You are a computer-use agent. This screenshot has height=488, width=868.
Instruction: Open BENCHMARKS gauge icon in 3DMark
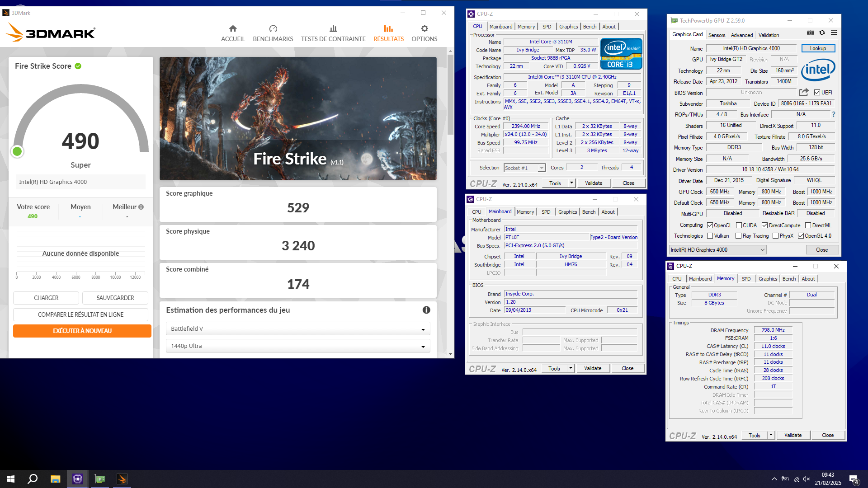273,28
